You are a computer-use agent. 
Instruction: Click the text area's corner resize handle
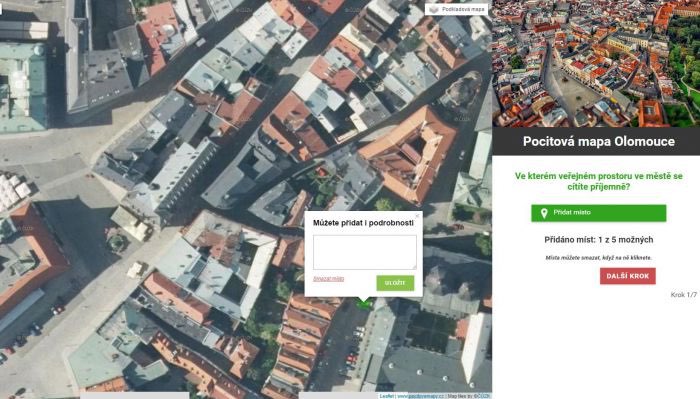(414, 267)
